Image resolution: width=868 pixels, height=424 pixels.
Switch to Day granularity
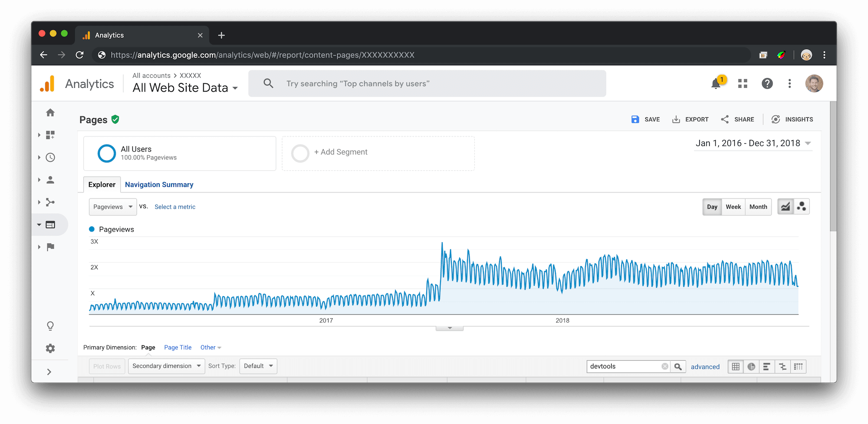pyautogui.click(x=712, y=207)
